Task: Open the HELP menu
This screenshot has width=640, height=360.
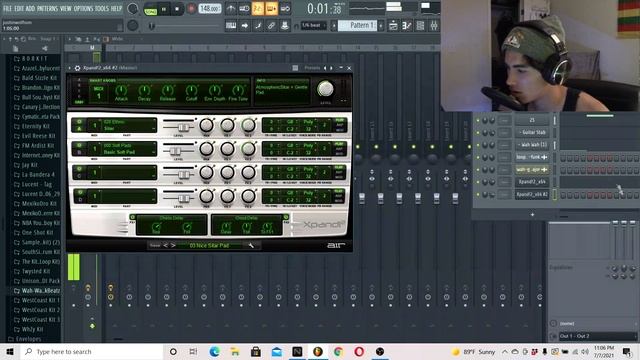Action: point(117,8)
